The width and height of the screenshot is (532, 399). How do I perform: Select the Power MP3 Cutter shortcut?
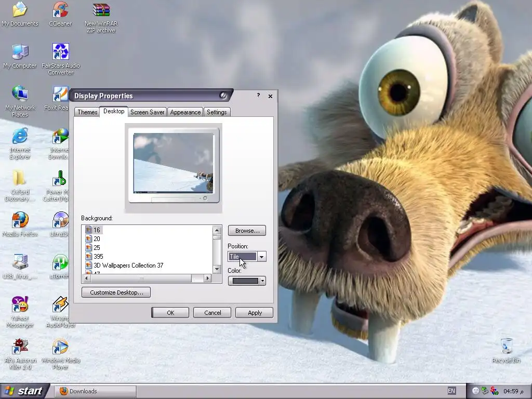point(56,185)
